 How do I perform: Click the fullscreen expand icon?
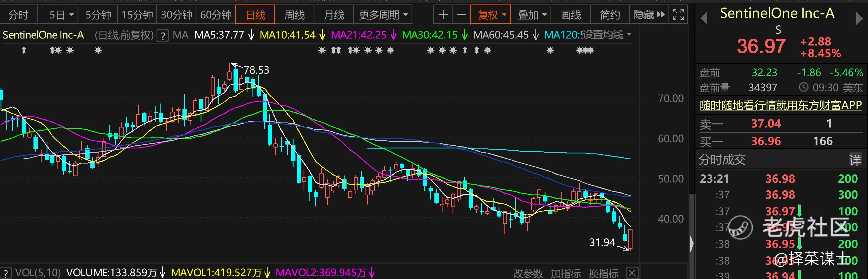coord(678,15)
